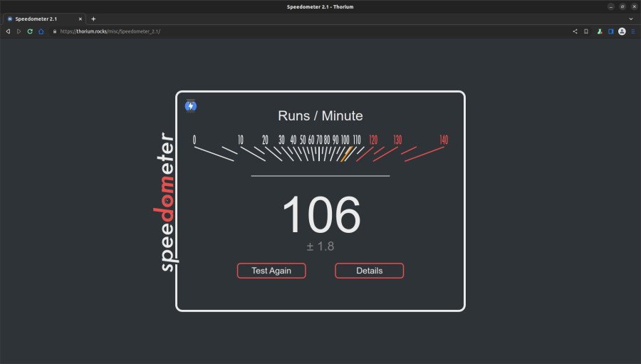Share this page using the share icon

click(575, 31)
